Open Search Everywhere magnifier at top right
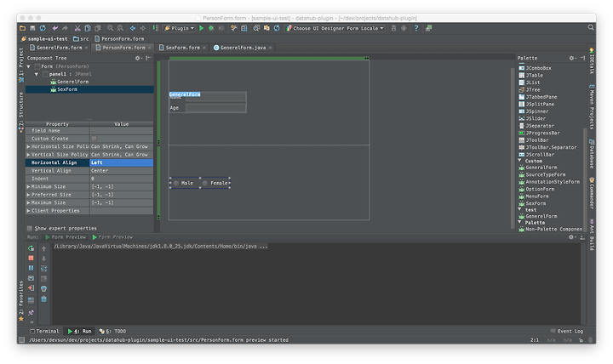613x364 pixels. click(x=591, y=28)
